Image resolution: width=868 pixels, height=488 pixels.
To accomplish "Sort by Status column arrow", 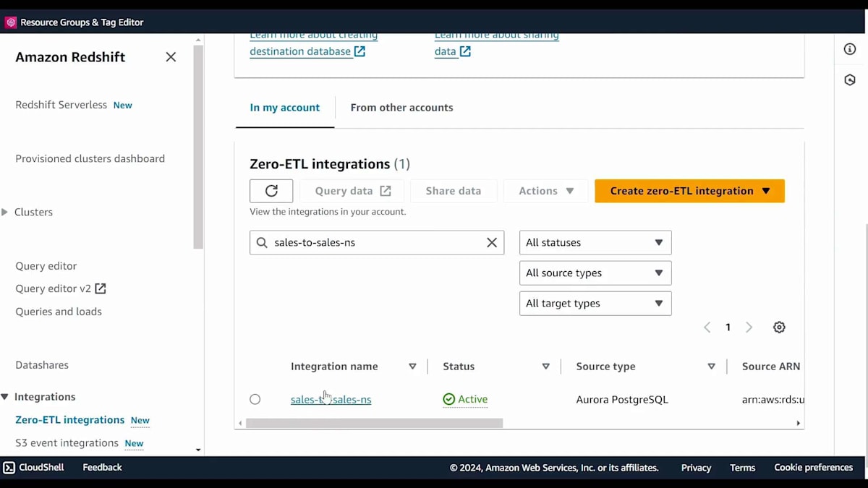I will (545, 367).
